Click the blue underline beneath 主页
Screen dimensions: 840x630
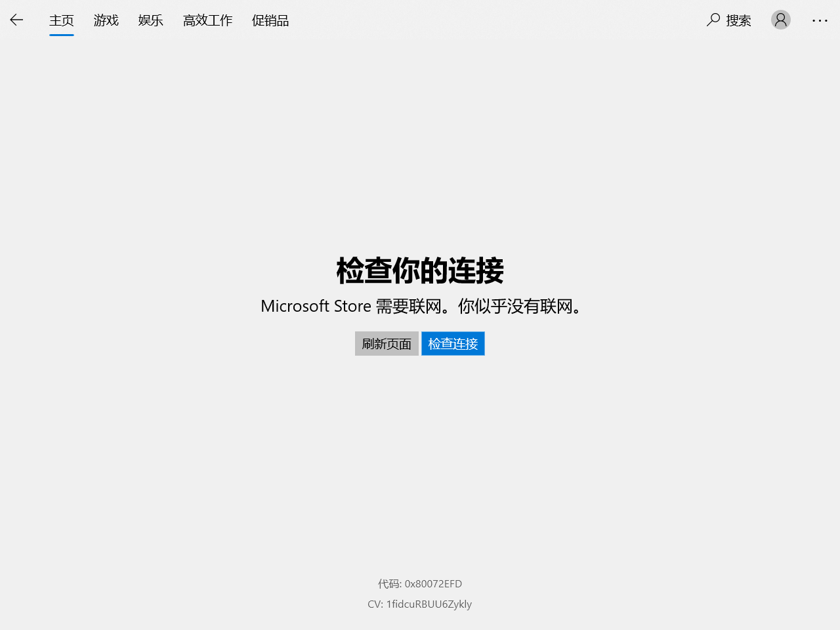62,35
